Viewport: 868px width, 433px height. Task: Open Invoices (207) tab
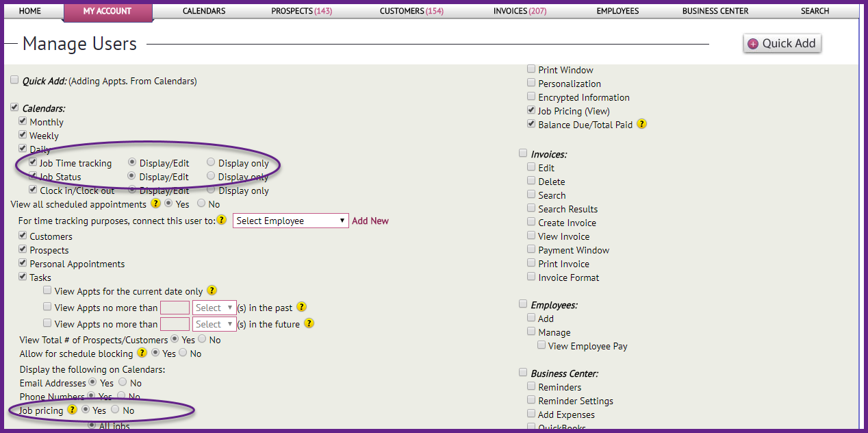click(520, 11)
